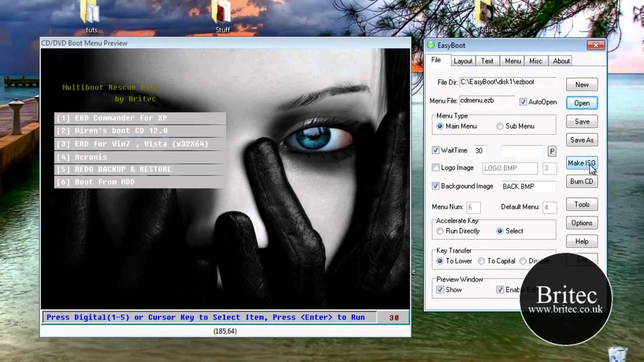Click the Default Menu number field
The height and width of the screenshot is (362, 644).
tap(549, 207)
